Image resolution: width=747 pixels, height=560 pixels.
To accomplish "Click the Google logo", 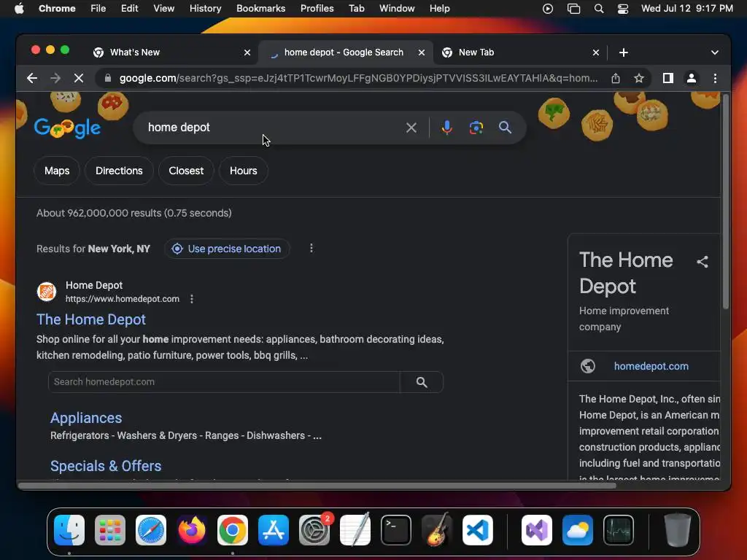I will click(x=67, y=128).
